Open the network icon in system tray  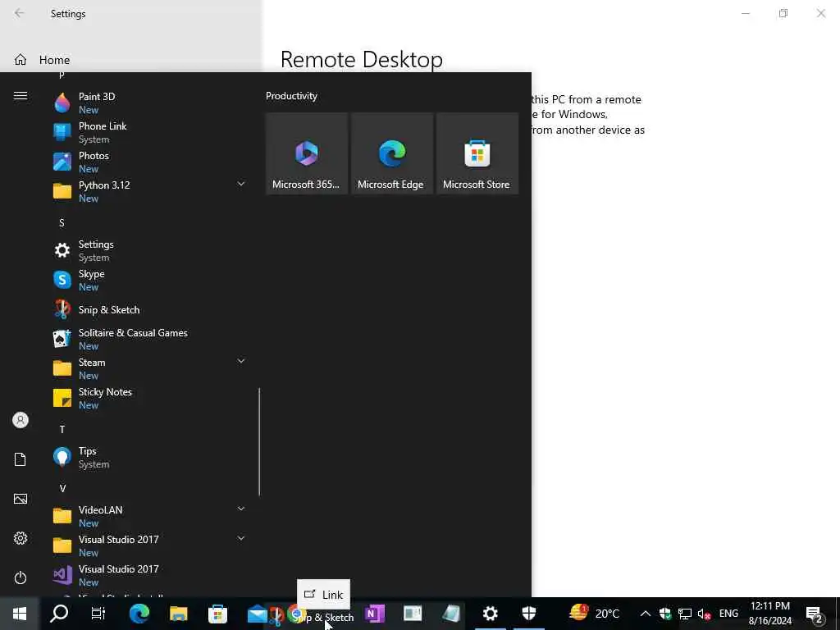pos(685,614)
